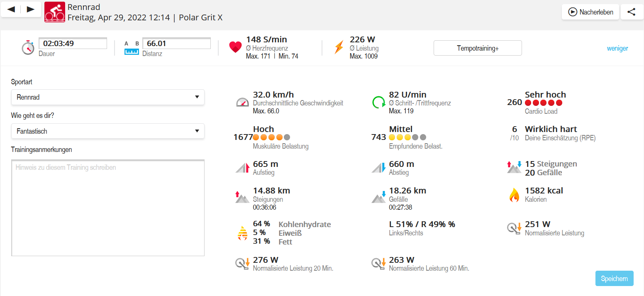
Task: Open the Sportart dropdown showing Rennrad
Action: tap(107, 97)
